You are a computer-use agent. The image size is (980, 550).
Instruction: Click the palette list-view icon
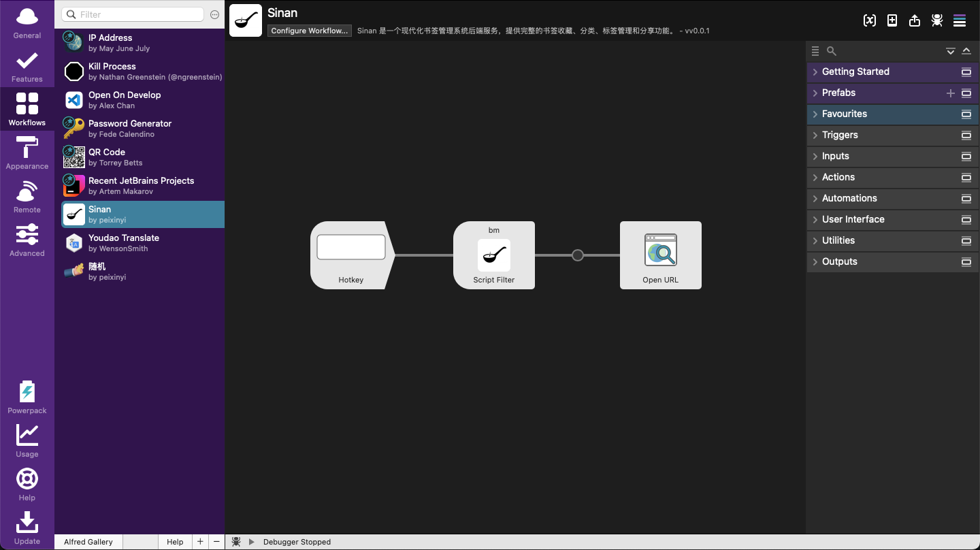tap(815, 51)
